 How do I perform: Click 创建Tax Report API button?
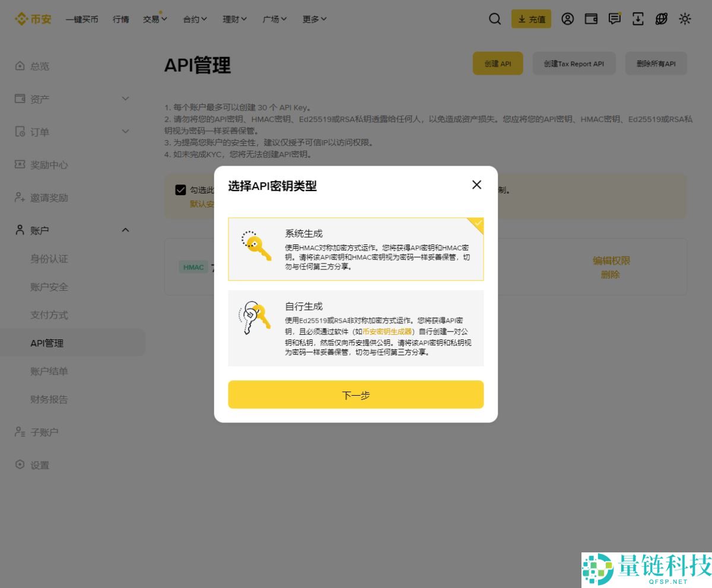(x=574, y=63)
